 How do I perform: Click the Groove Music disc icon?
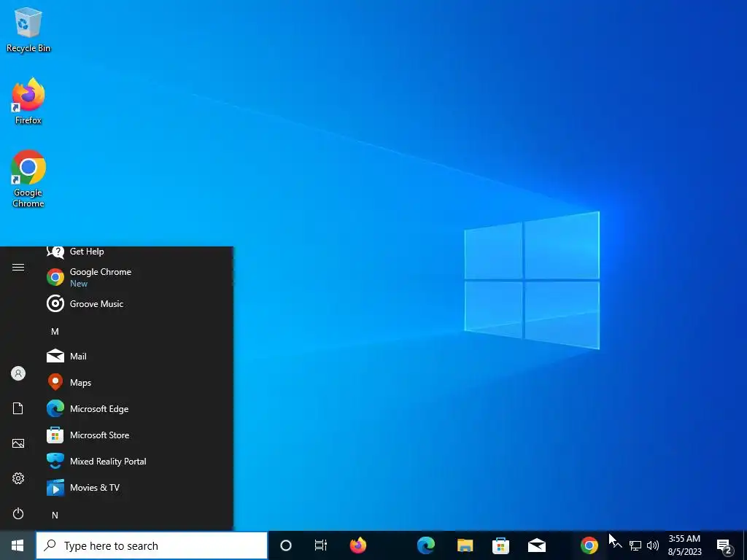coord(55,304)
